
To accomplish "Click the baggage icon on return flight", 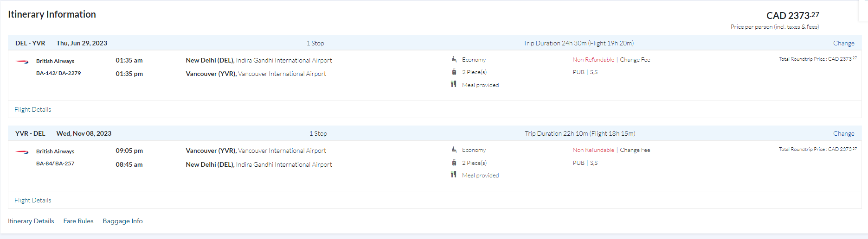I will click(454, 163).
